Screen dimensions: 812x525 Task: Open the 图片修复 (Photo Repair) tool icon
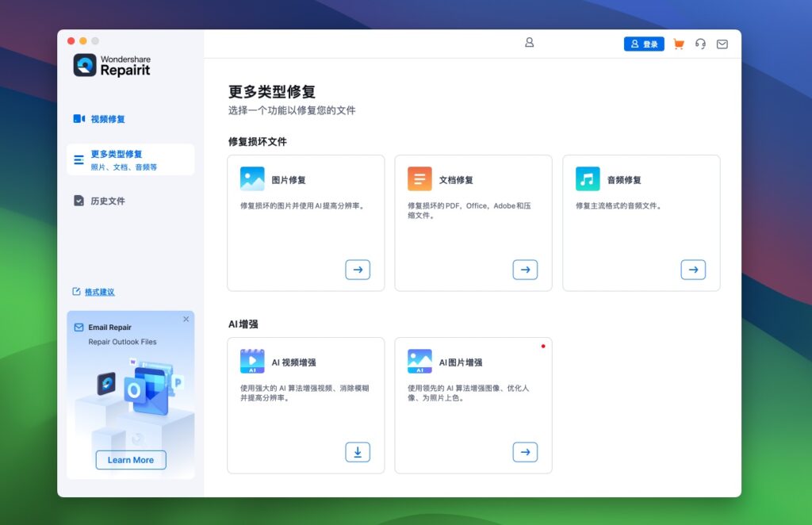[252, 178]
